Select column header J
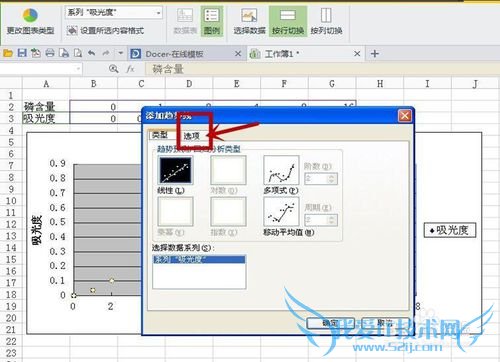 pos(475,84)
